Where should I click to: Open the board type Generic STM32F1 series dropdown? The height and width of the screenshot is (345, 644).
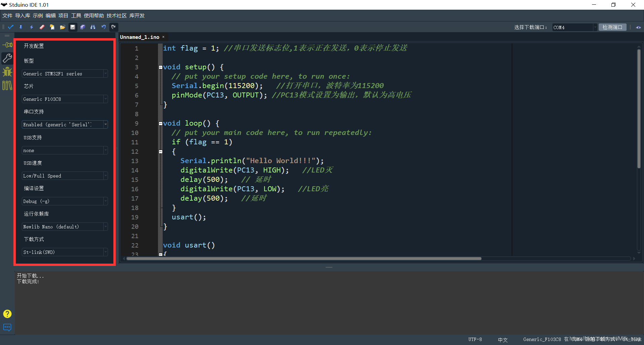click(65, 74)
